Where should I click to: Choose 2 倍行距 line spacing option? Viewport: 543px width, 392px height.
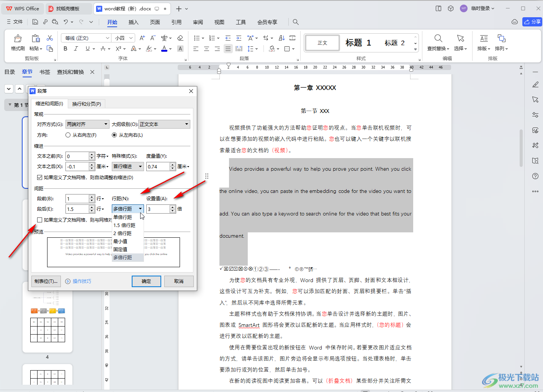[128, 233]
